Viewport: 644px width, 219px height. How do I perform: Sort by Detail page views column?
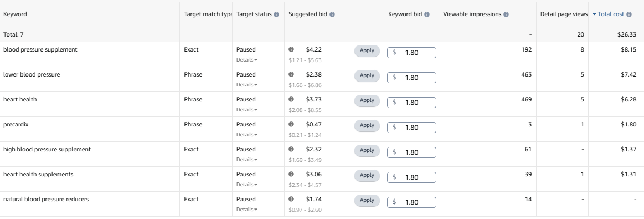click(x=564, y=14)
